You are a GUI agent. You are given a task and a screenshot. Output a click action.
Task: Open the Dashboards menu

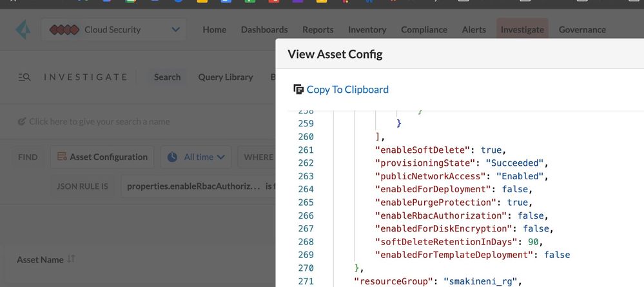point(264,30)
